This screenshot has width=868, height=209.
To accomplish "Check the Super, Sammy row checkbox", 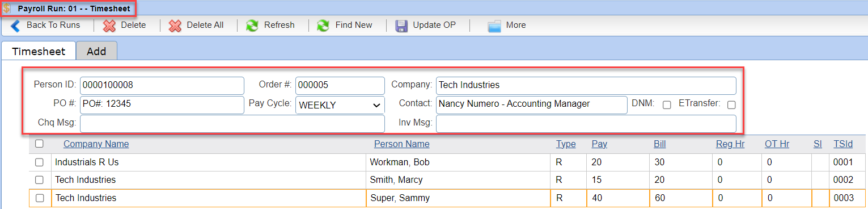I will pyautogui.click(x=39, y=198).
